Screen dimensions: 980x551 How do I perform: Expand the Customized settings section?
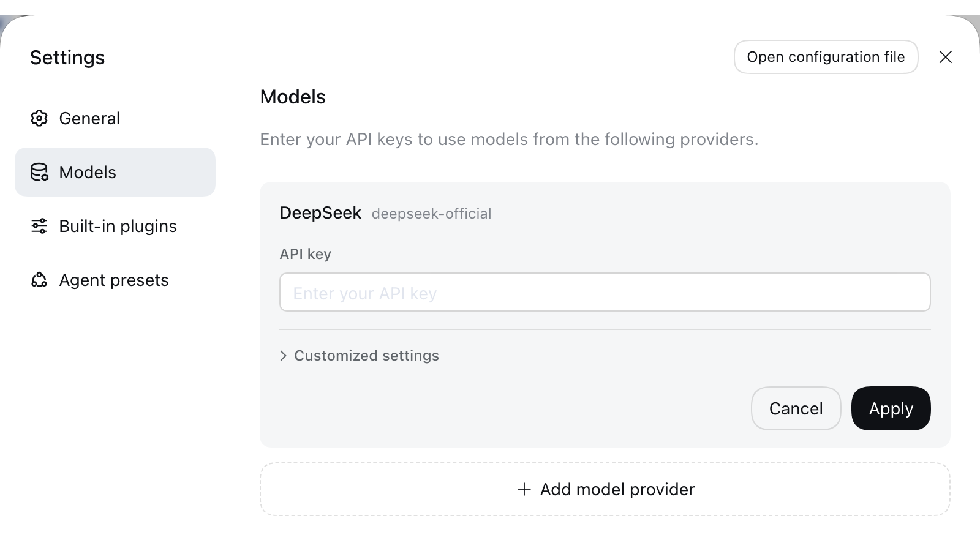tap(360, 356)
